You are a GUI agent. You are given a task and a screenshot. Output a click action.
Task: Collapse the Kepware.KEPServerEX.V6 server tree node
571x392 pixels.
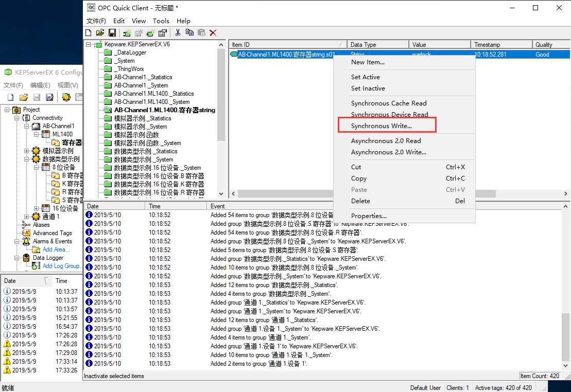88,44
